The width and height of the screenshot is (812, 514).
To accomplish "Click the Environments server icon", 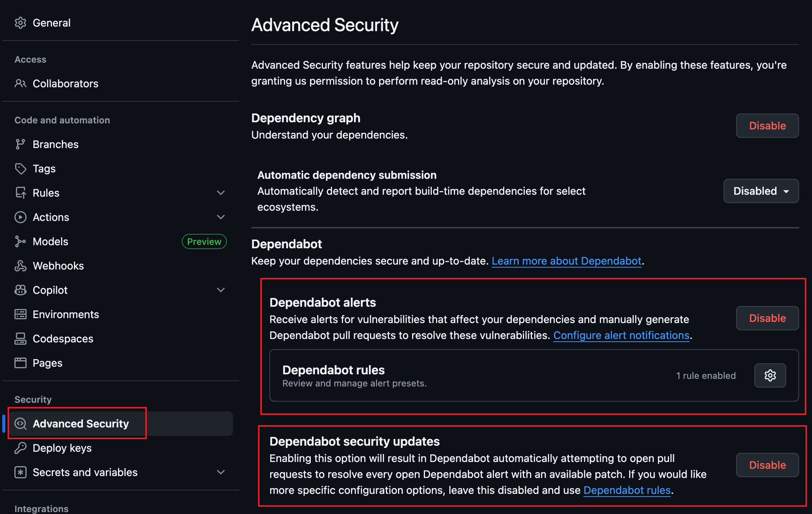I will pyautogui.click(x=20, y=314).
